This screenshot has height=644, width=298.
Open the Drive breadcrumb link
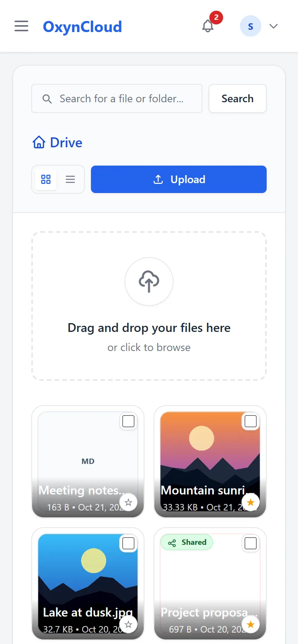tap(66, 142)
